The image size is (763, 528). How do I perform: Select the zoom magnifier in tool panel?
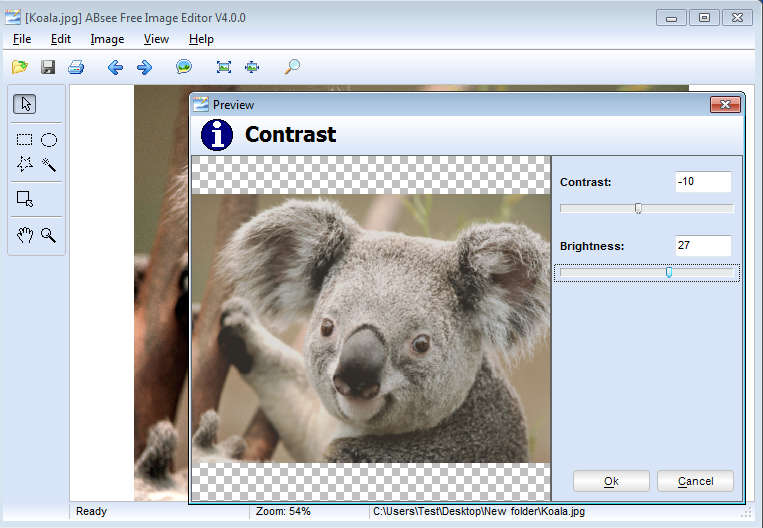click(x=48, y=235)
